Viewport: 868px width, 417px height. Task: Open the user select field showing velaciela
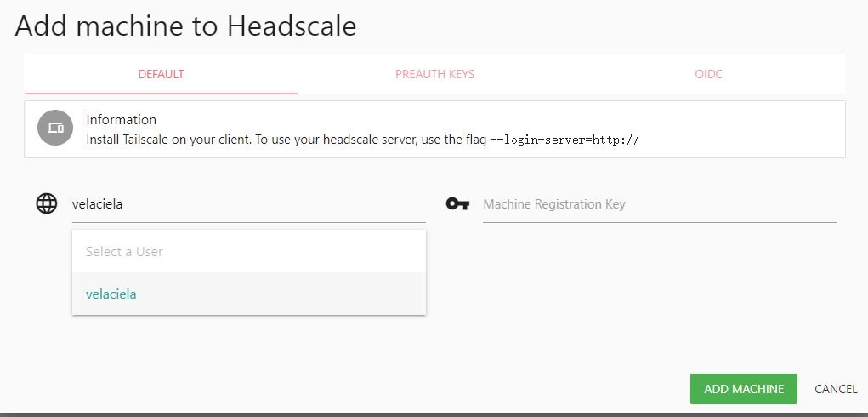(x=248, y=204)
